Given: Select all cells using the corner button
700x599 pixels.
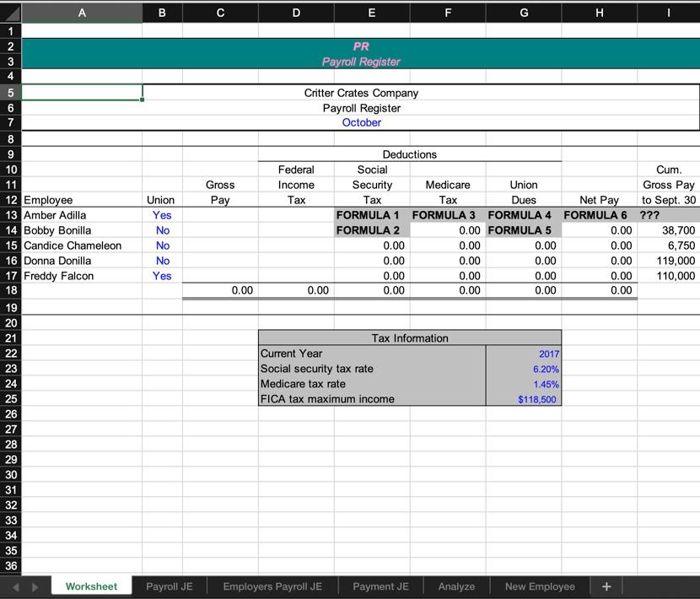Looking at the screenshot, I should [x=12, y=13].
